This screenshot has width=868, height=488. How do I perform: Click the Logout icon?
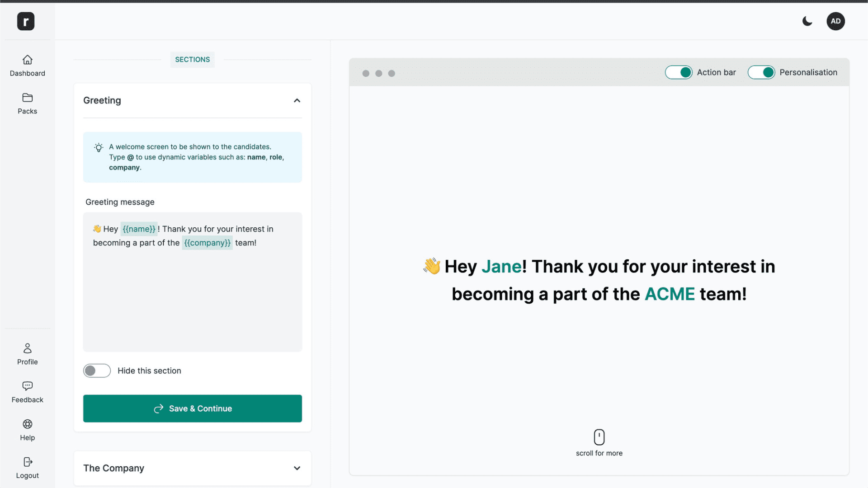(x=28, y=462)
